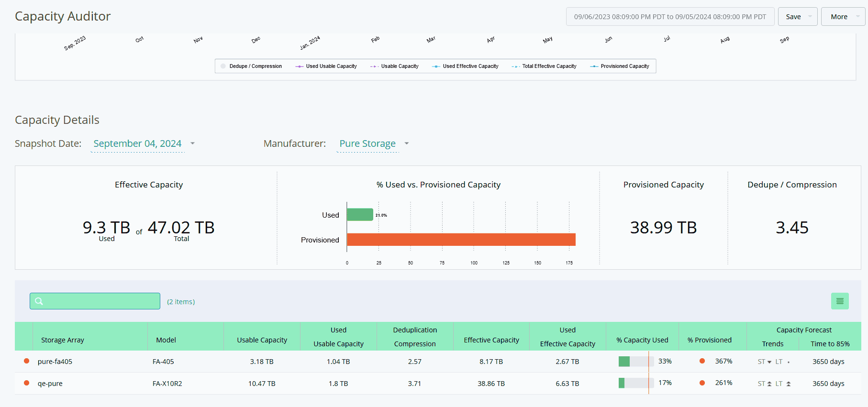Click the 17% capacity used bar
868x407 pixels.
pyautogui.click(x=636, y=383)
